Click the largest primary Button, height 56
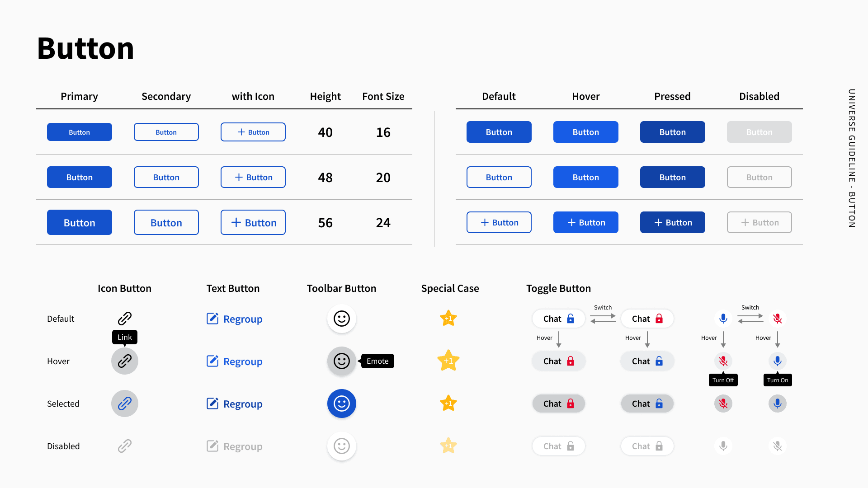The height and width of the screenshot is (488, 868). [x=80, y=222]
